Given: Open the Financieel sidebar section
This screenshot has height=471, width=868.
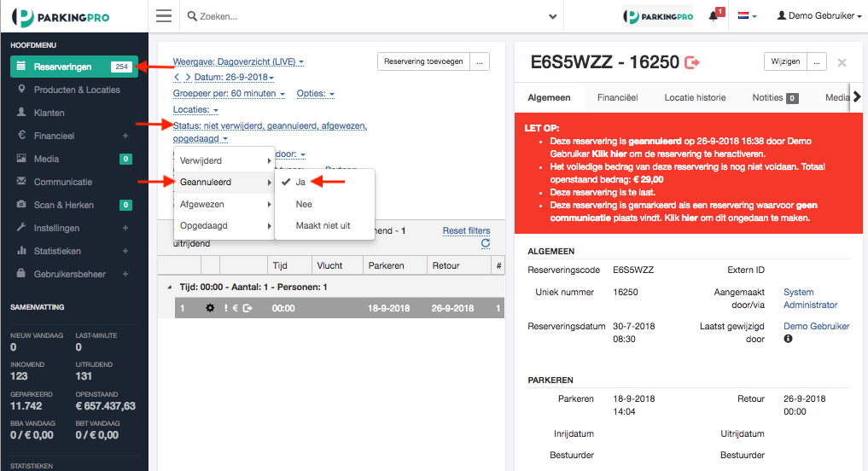Looking at the screenshot, I should [54, 136].
